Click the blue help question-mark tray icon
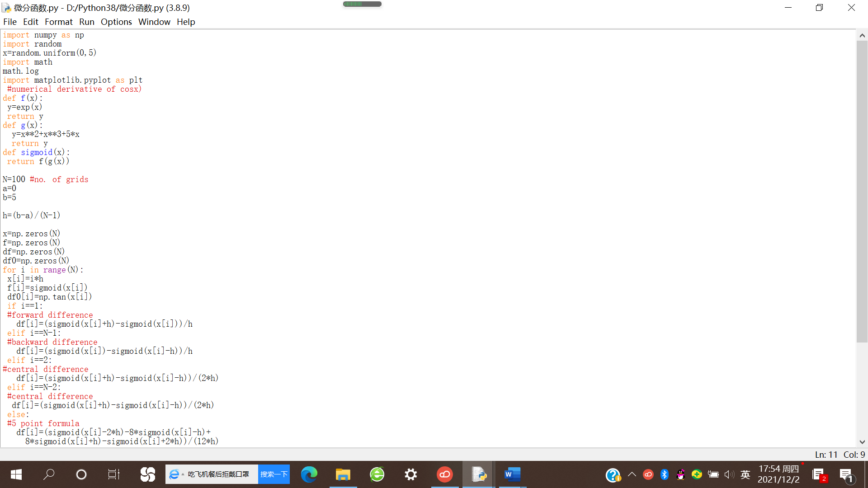Image resolution: width=868 pixels, height=488 pixels. 613,475
